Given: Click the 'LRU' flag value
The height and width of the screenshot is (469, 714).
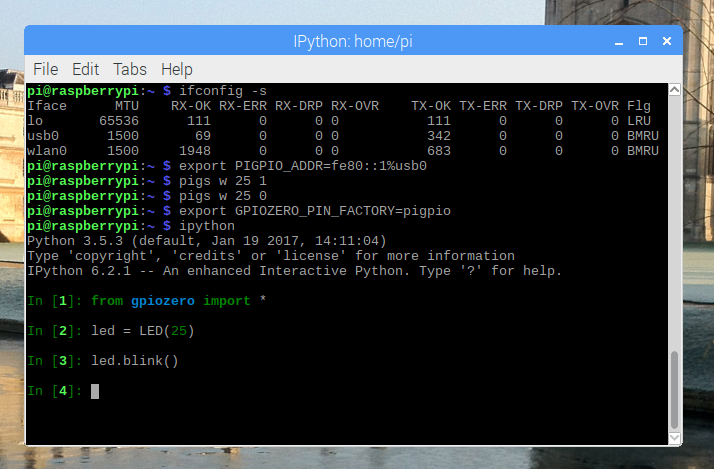Looking at the screenshot, I should click(x=639, y=121).
